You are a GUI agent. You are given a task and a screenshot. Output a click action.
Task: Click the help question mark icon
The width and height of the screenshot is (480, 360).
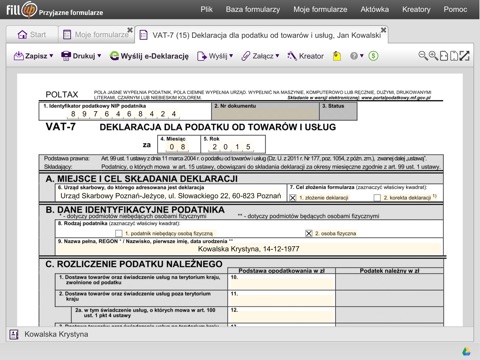click(x=354, y=56)
